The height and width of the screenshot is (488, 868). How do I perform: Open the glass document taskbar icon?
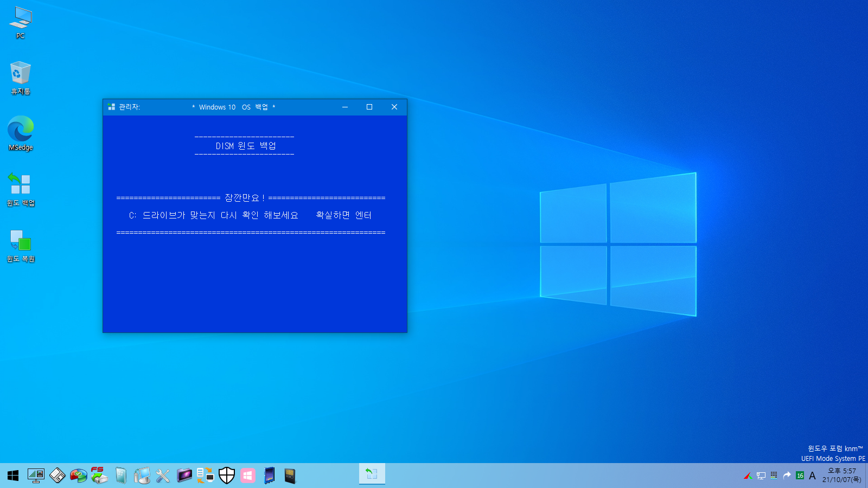(120, 476)
